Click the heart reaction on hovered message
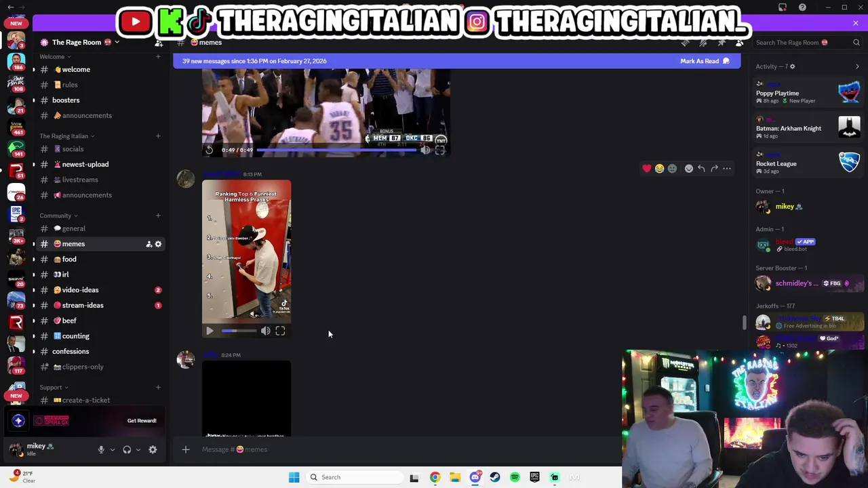This screenshot has width=868, height=488. 647,168
